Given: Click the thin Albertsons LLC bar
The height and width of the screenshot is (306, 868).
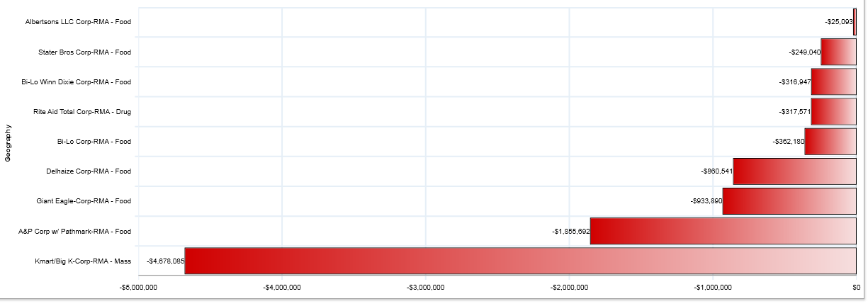Looking at the screenshot, I should pyautogui.click(x=855, y=22).
